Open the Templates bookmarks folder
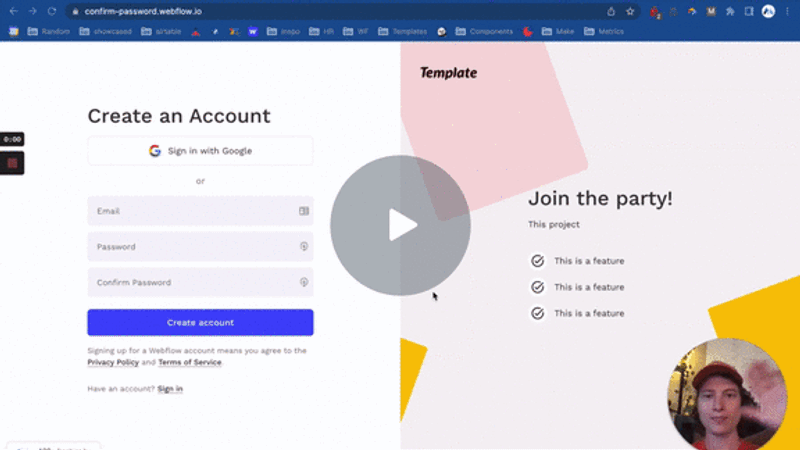The height and width of the screenshot is (450, 800). tap(403, 32)
